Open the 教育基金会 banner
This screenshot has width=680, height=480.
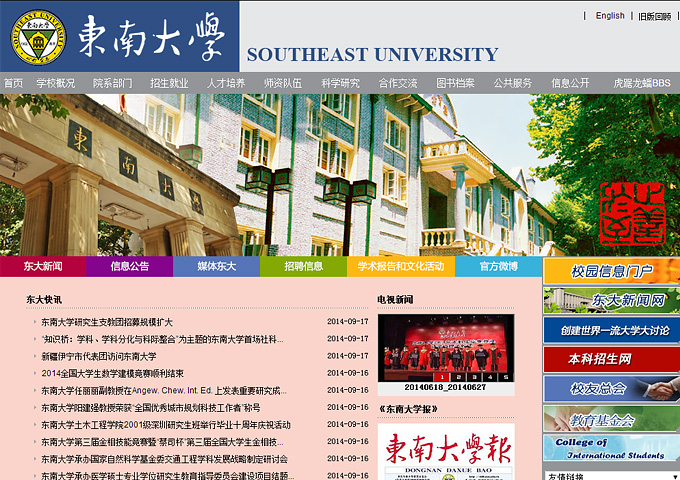(x=611, y=418)
